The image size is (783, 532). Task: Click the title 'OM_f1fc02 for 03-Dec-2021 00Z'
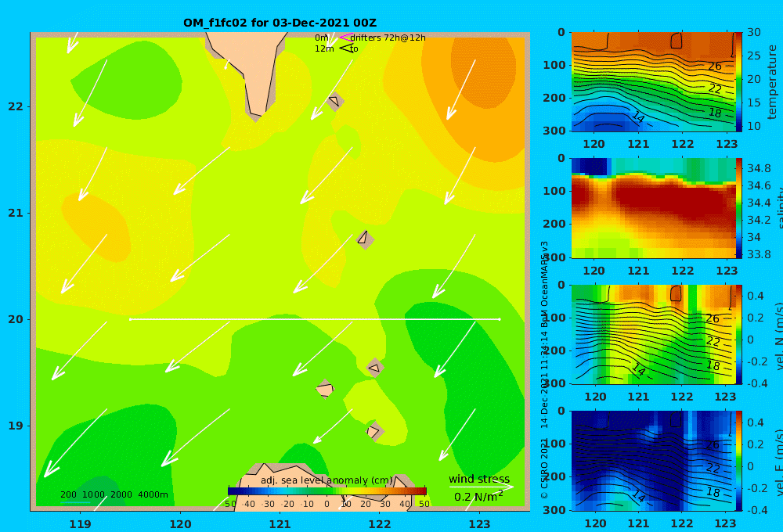[x=280, y=23]
